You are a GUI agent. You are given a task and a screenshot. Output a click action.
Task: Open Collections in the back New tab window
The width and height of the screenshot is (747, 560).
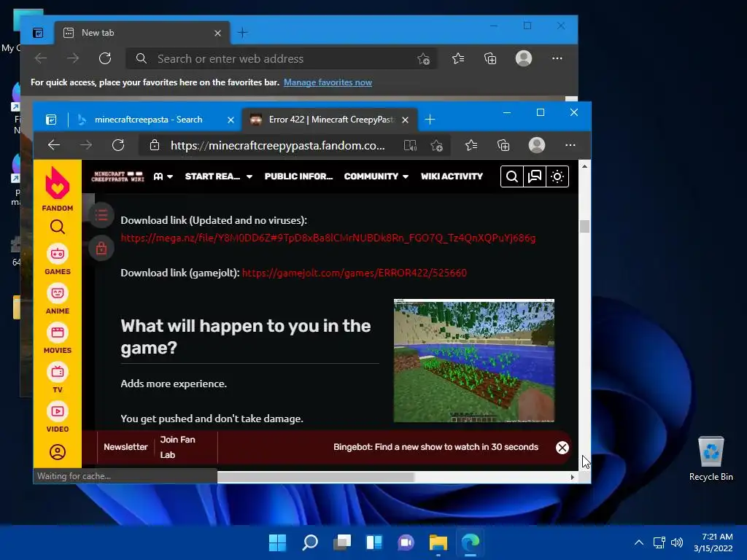tap(490, 58)
